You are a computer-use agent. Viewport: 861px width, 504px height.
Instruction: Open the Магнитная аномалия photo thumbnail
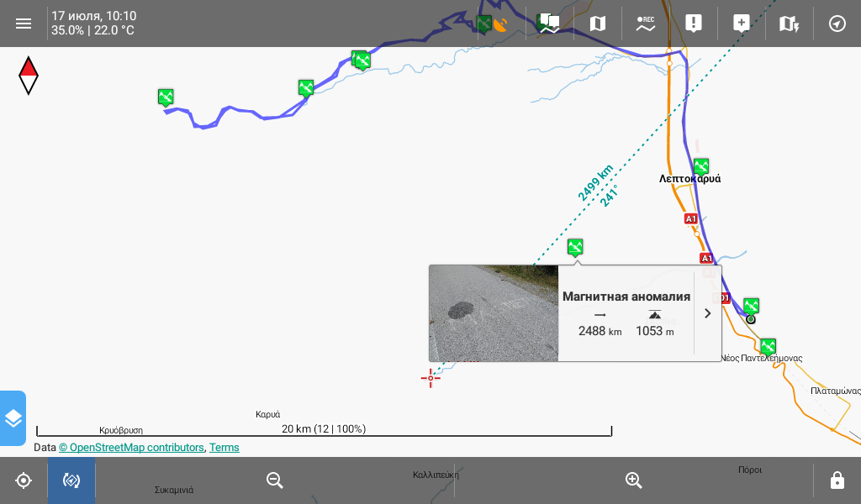click(494, 313)
